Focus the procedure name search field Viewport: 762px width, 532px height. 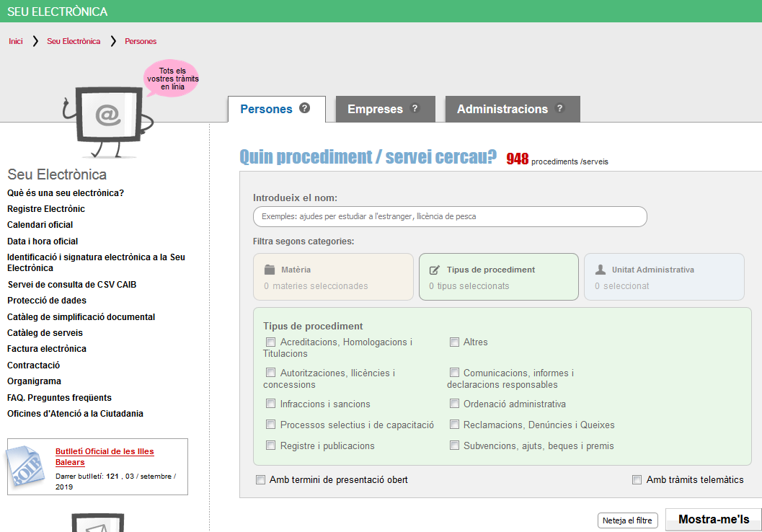450,216
